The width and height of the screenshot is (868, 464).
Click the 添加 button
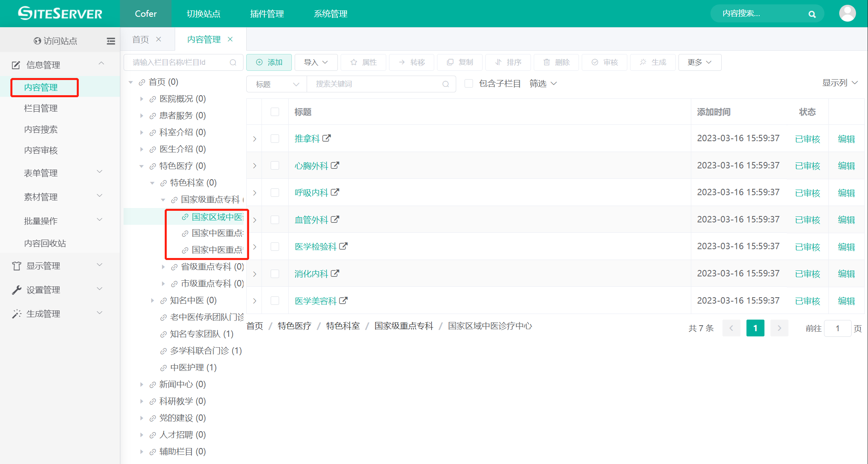pyautogui.click(x=269, y=62)
